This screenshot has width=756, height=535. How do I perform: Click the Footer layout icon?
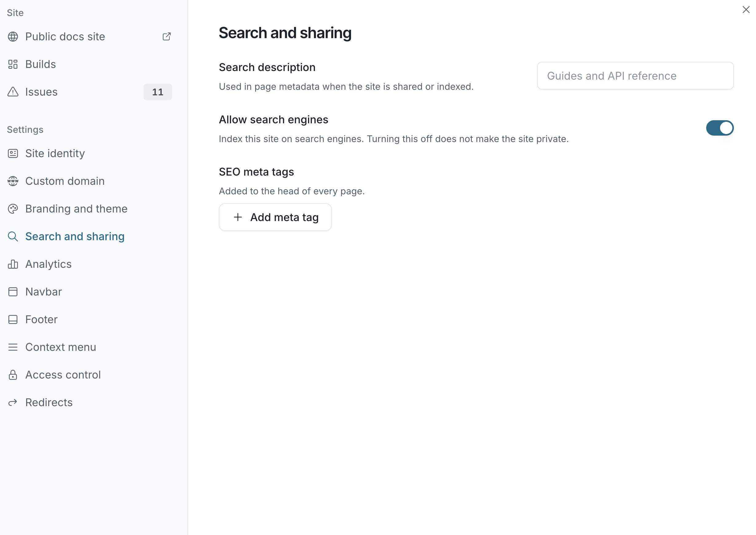[13, 319]
